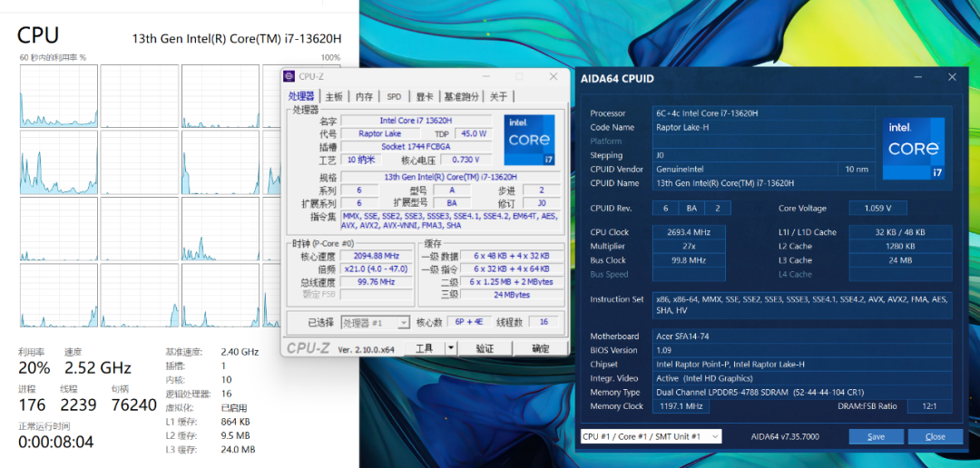
Task: Click the CPU-Z name field Intel Core i7 13620H
Action: click(x=416, y=121)
